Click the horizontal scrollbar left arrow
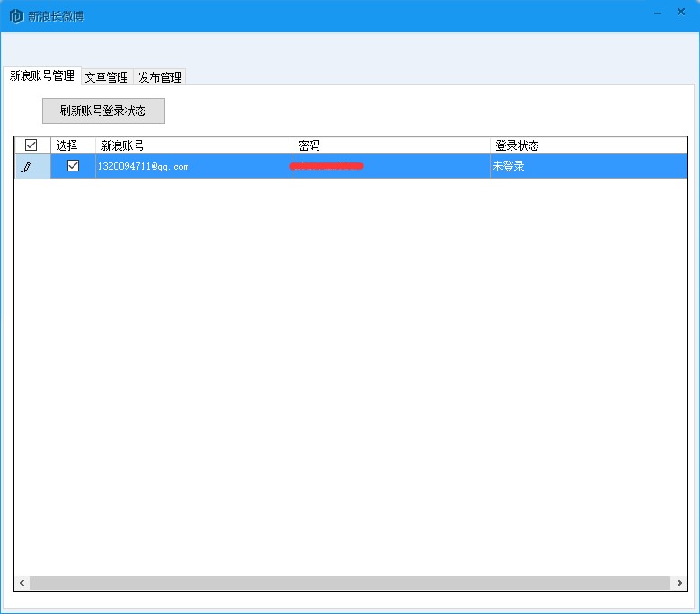 tap(22, 583)
